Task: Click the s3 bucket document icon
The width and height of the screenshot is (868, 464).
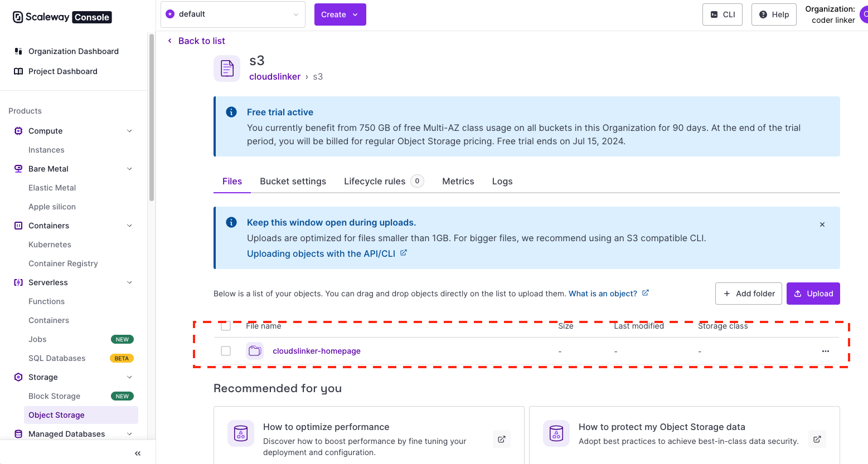Action: pos(227,69)
